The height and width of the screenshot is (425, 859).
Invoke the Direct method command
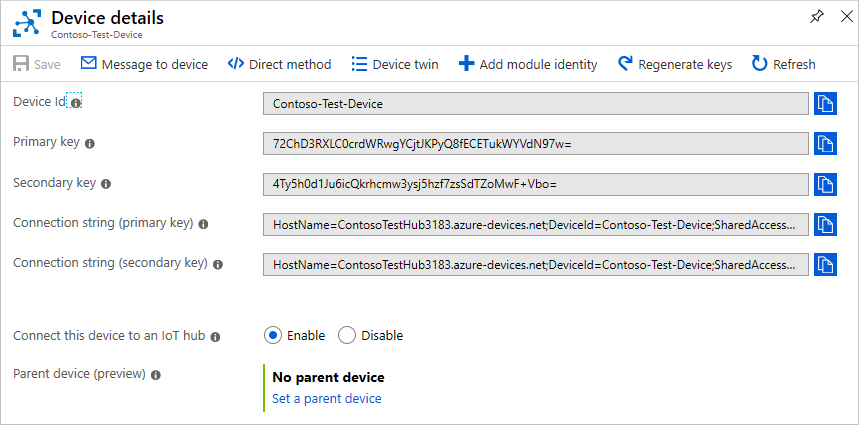[x=279, y=64]
